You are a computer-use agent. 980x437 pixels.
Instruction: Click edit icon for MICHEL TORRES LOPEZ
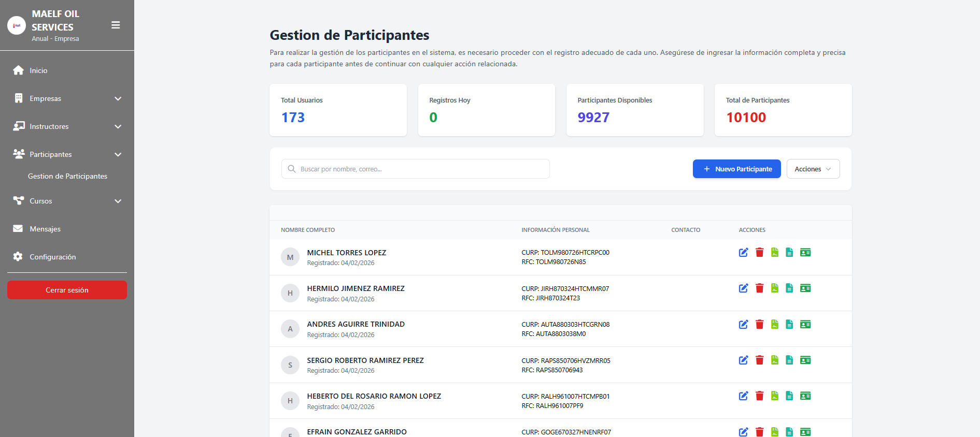tap(743, 253)
